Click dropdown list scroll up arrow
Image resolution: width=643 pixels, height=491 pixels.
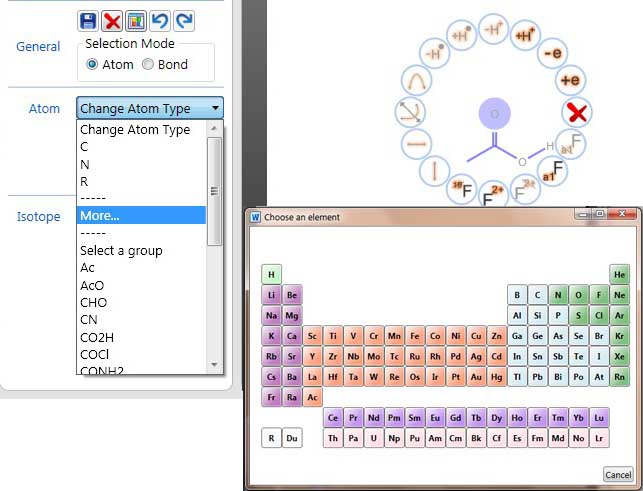point(214,128)
